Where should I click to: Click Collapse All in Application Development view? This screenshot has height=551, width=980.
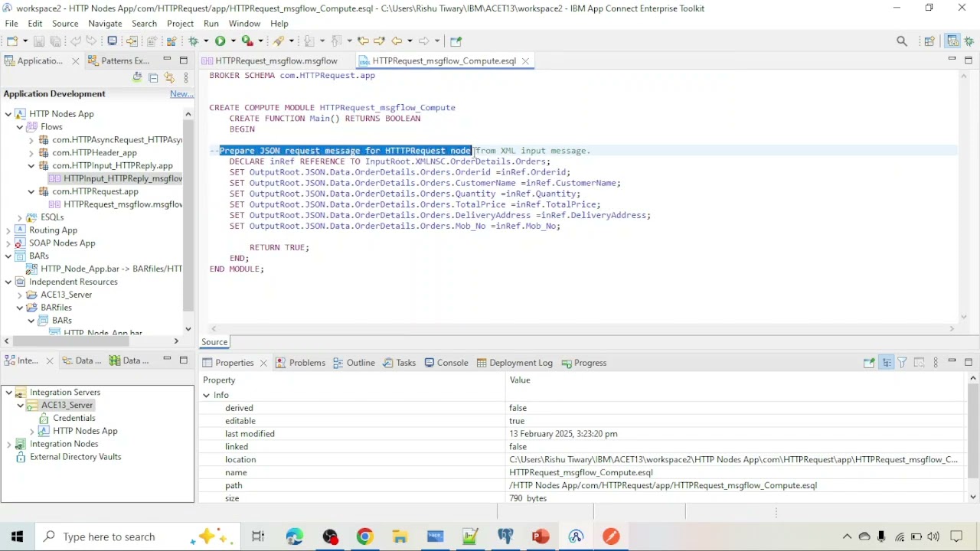[153, 77]
